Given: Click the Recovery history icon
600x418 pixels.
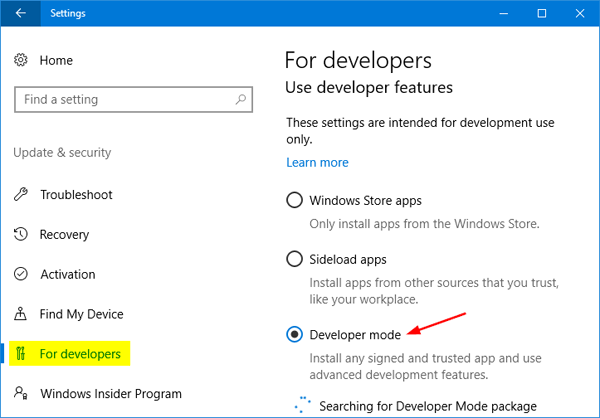Looking at the screenshot, I should pyautogui.click(x=21, y=235).
